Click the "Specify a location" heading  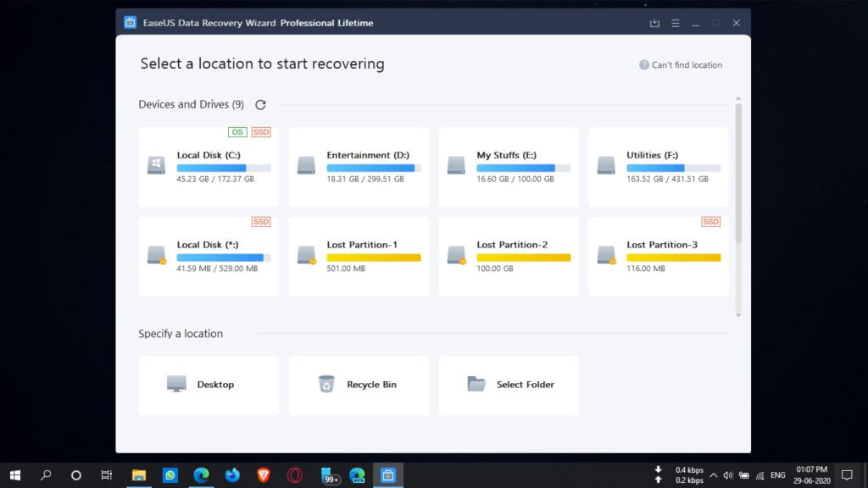181,334
